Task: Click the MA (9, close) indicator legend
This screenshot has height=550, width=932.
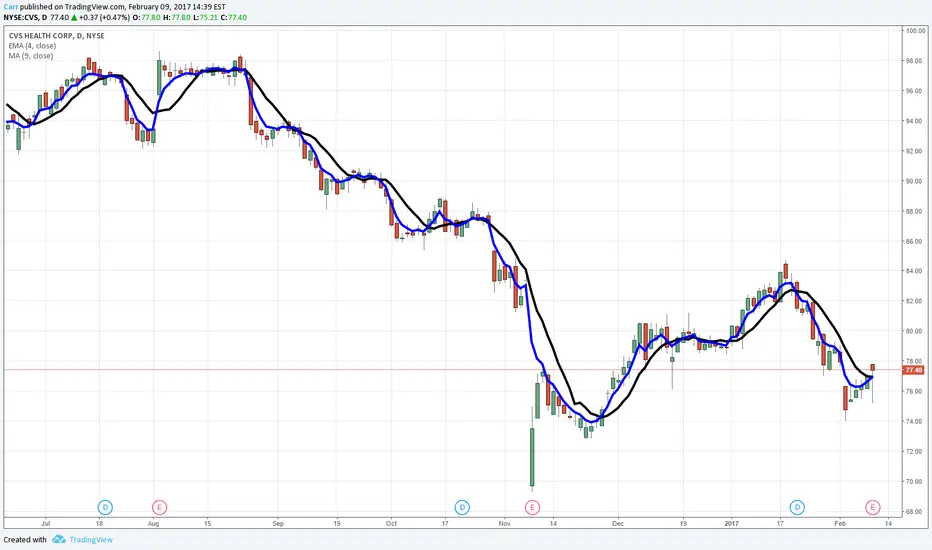Action: (31, 56)
